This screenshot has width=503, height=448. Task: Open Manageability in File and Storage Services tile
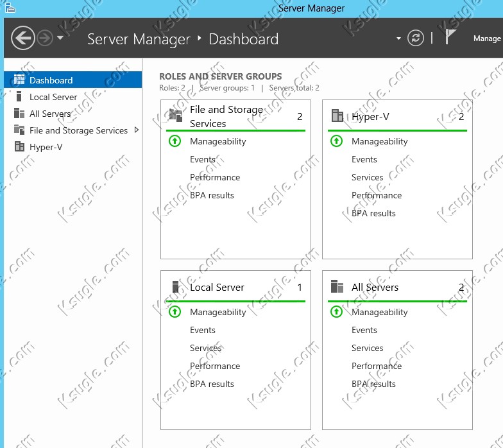218,141
